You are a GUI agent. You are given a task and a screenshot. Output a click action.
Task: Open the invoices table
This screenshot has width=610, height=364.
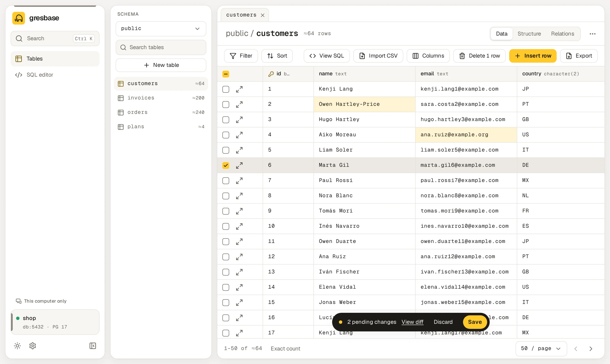click(x=161, y=98)
